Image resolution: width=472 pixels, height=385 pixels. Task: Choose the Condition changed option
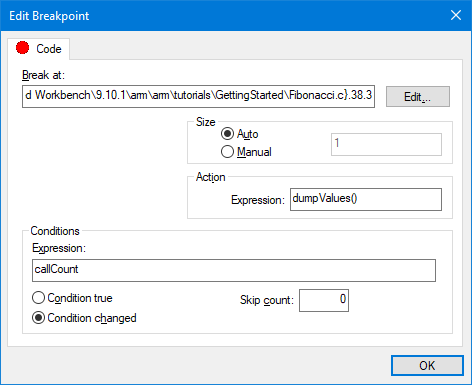tap(84, 318)
